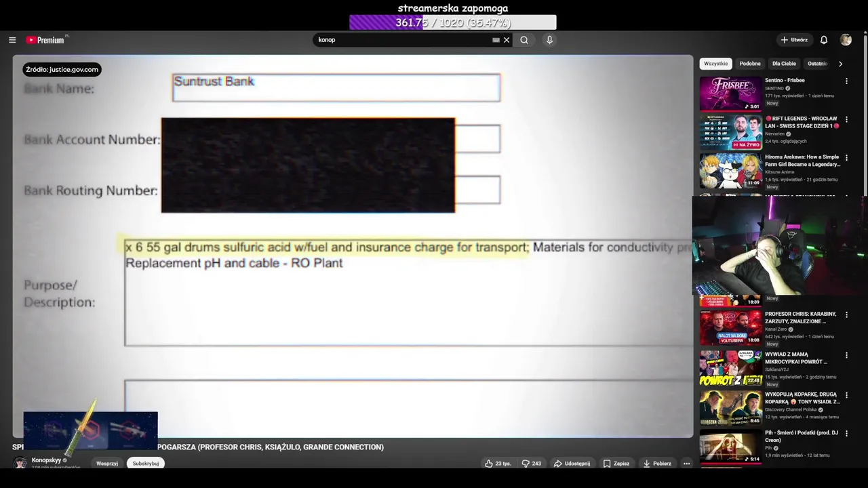The image size is (868, 488).
Task: Open options menu for WYKOPUJĄ KOPARKĘ video
Action: (846, 395)
